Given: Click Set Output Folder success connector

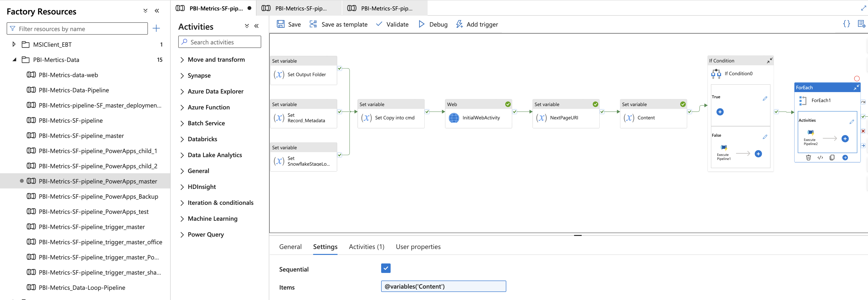Looking at the screenshot, I should click(x=340, y=69).
